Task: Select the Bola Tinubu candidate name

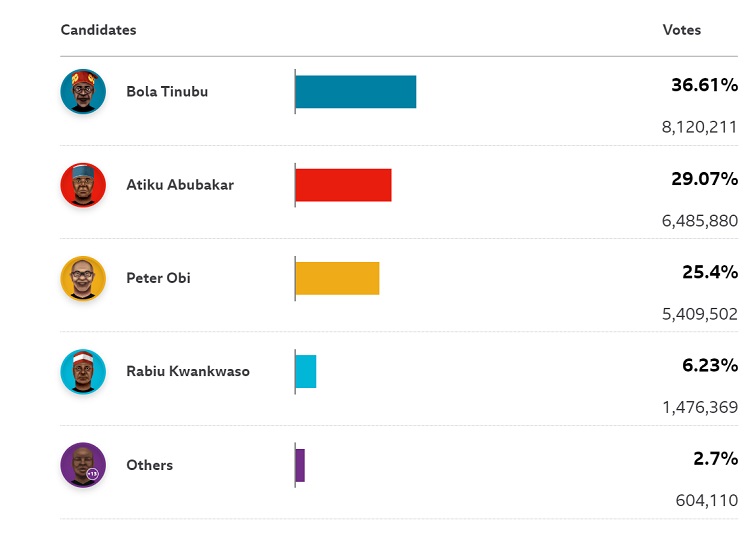Action: click(x=167, y=92)
